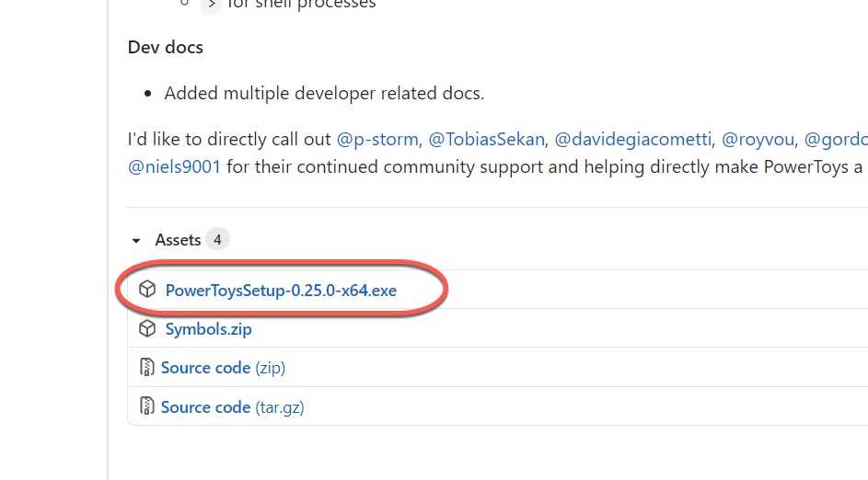Click the archive icon beside Source code (tar.gz)
The width and height of the screenshot is (868, 480).
pos(146,406)
